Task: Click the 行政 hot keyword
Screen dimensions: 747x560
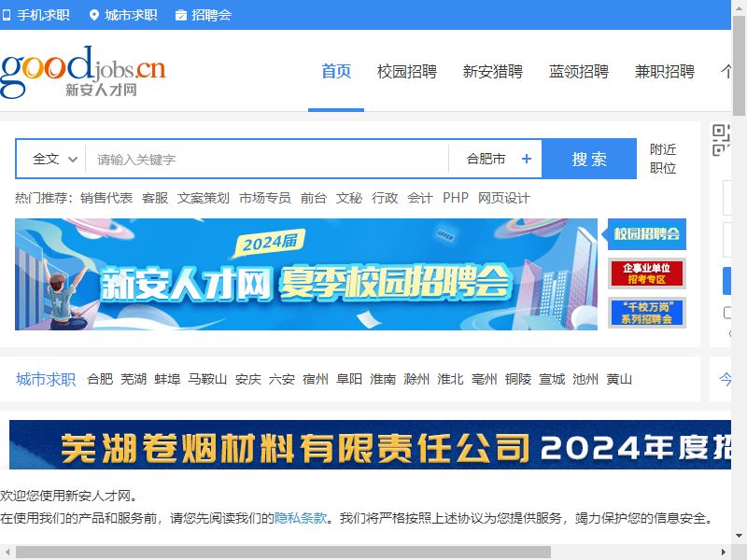Action: click(x=385, y=198)
